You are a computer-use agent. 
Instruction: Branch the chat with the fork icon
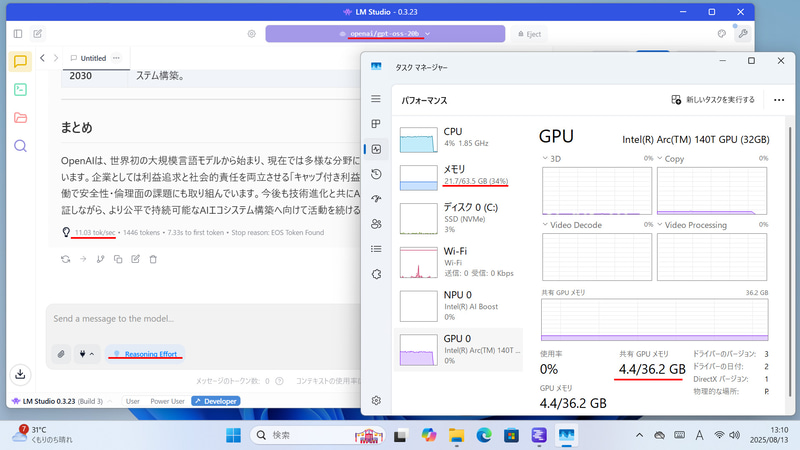(x=101, y=259)
